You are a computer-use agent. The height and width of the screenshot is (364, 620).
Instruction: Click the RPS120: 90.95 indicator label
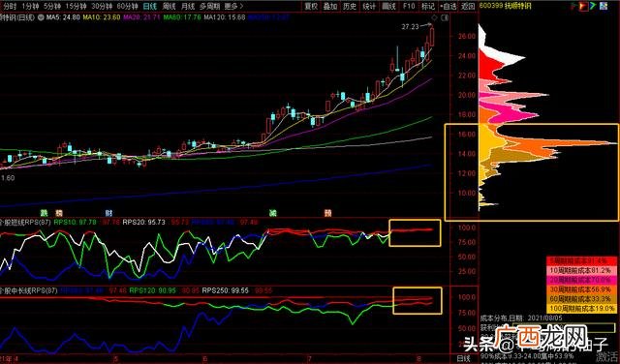[x=153, y=290]
